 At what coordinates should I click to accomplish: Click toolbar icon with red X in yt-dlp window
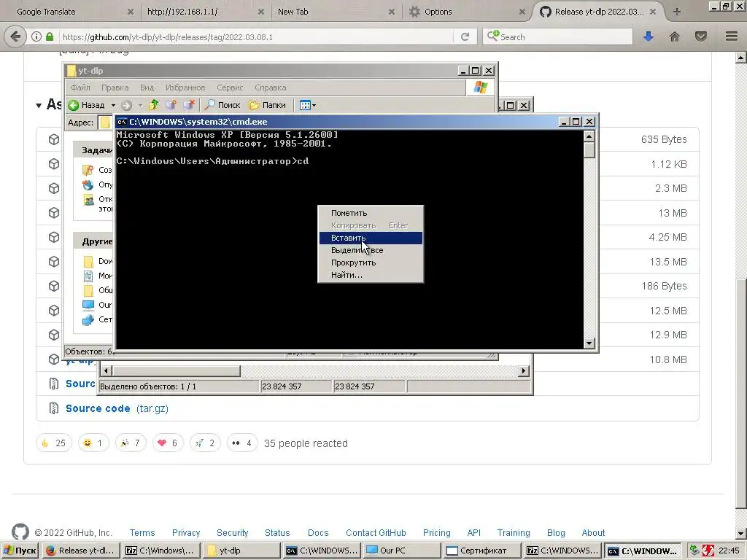tap(189, 105)
